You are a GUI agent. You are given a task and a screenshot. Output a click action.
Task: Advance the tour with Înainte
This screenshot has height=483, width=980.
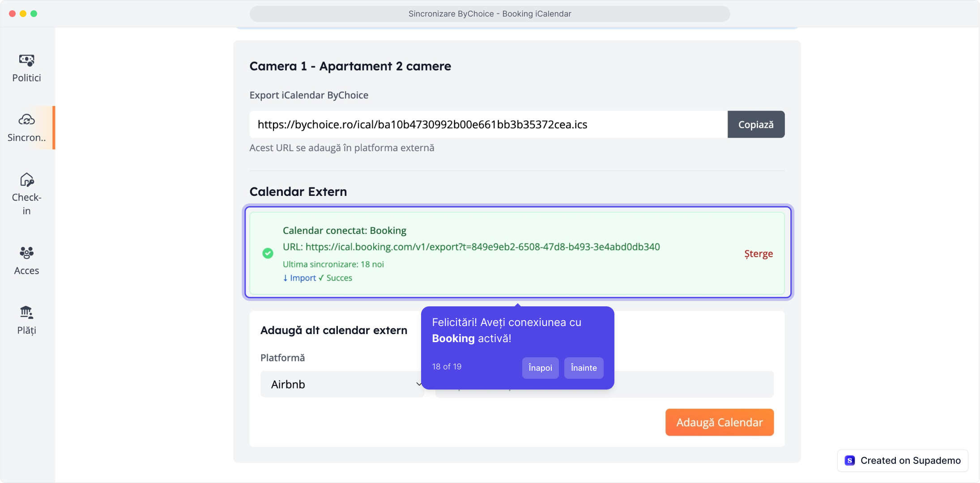click(x=584, y=368)
